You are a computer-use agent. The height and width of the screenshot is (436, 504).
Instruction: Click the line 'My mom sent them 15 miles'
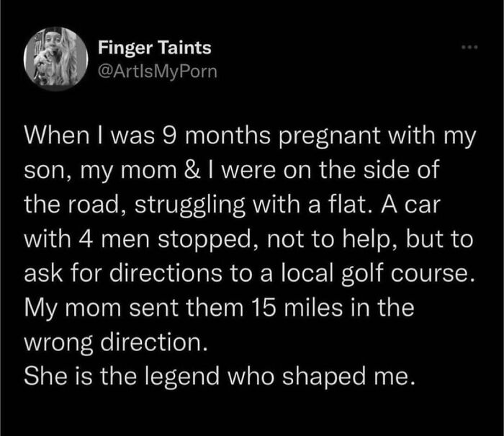coord(220,308)
